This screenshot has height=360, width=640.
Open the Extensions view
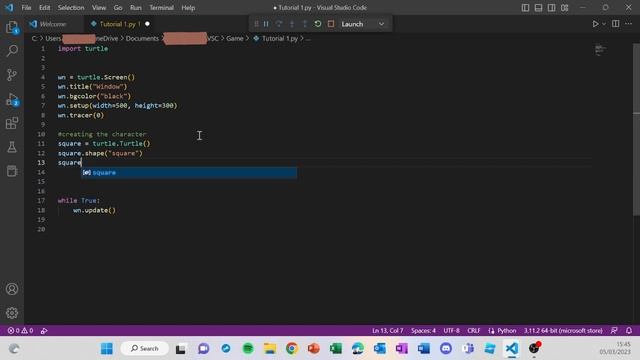coord(12,123)
